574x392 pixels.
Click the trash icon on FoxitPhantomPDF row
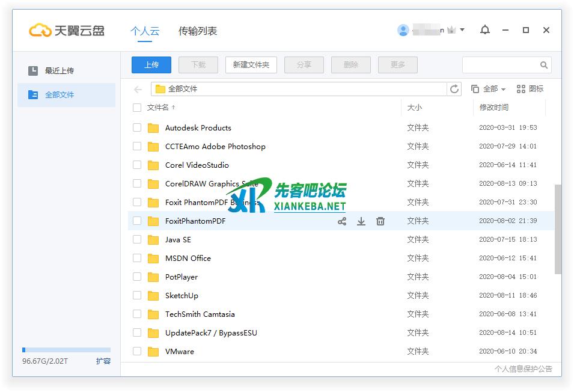click(x=380, y=221)
